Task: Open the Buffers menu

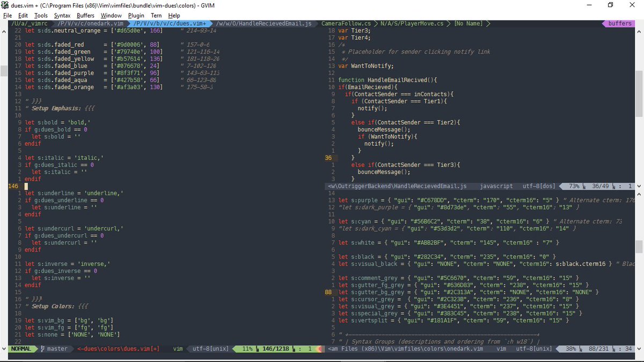Action: [x=85, y=16]
